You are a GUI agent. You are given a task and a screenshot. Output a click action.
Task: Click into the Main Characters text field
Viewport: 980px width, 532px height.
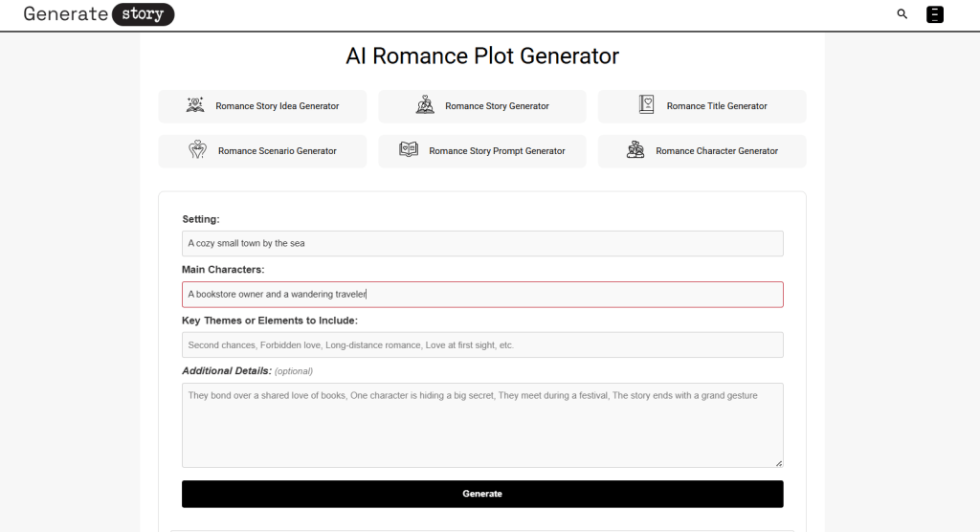point(482,295)
